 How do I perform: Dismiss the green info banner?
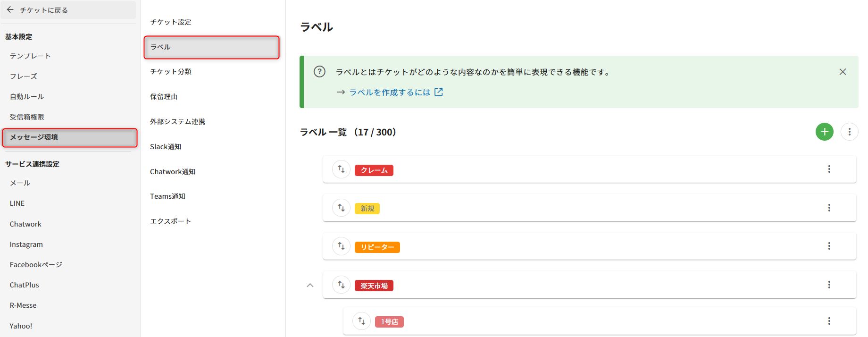pos(843,72)
